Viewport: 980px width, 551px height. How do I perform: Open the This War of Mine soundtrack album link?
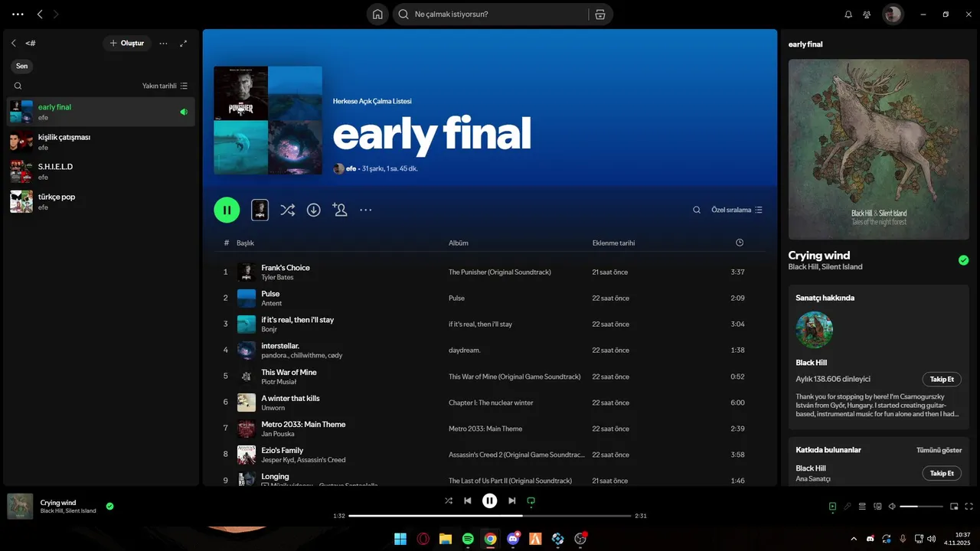(x=514, y=377)
